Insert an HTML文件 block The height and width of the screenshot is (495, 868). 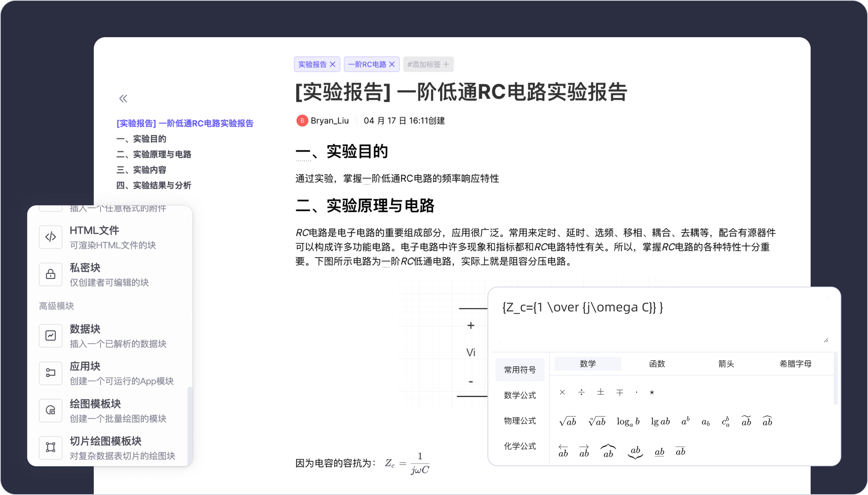(110, 237)
